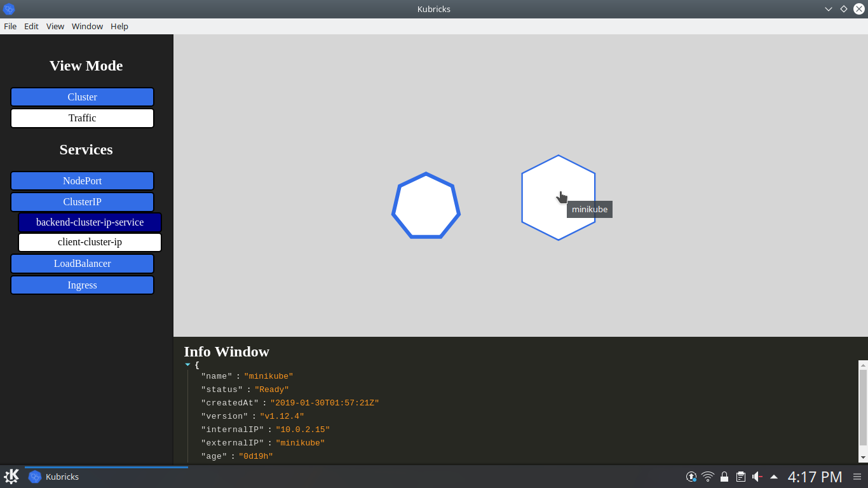
Task: Expand the LoadBalancer services group
Action: (x=82, y=264)
